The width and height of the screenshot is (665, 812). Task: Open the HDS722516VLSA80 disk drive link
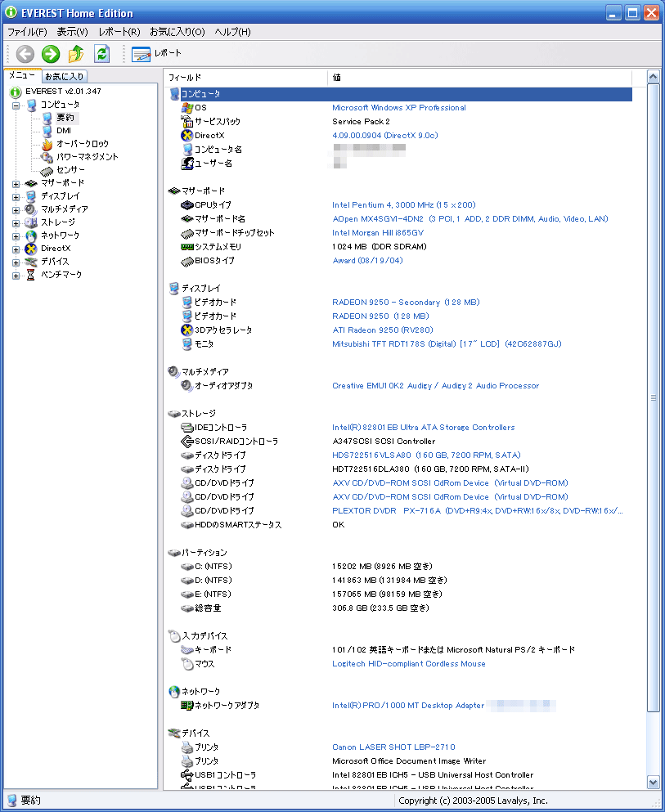pyautogui.click(x=426, y=455)
